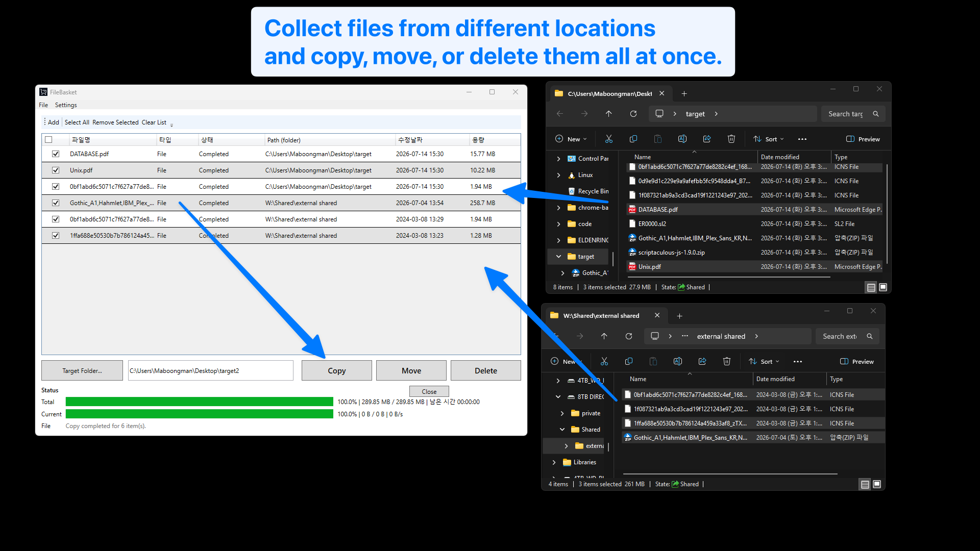The width and height of the screenshot is (980, 551).
Task: Click Copy icon in external shared toolbar
Action: tap(629, 361)
